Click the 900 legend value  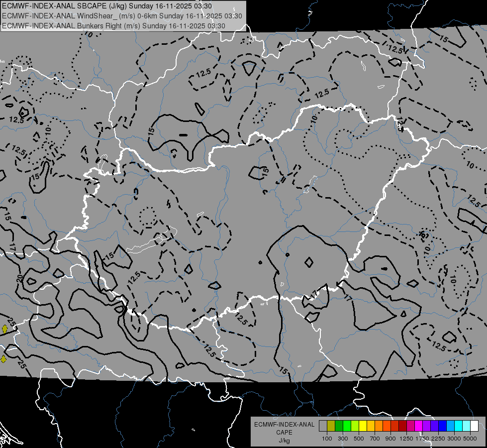coord(390,439)
